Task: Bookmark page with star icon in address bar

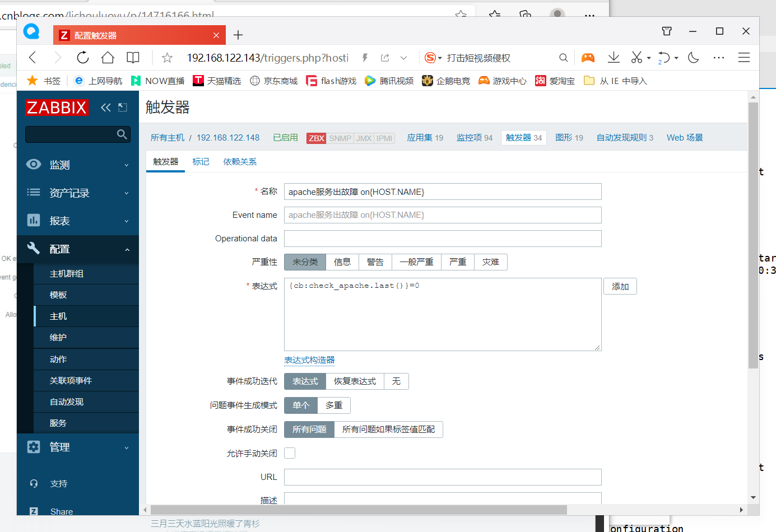Action: [x=167, y=58]
